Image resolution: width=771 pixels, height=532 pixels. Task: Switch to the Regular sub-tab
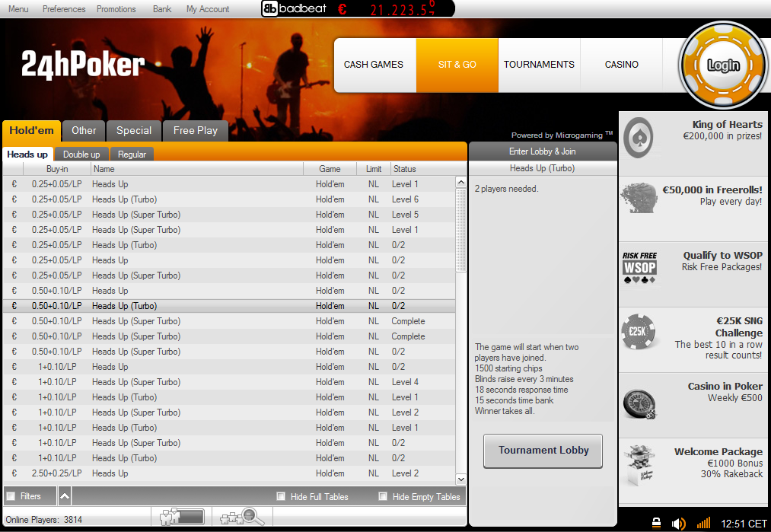coord(132,155)
